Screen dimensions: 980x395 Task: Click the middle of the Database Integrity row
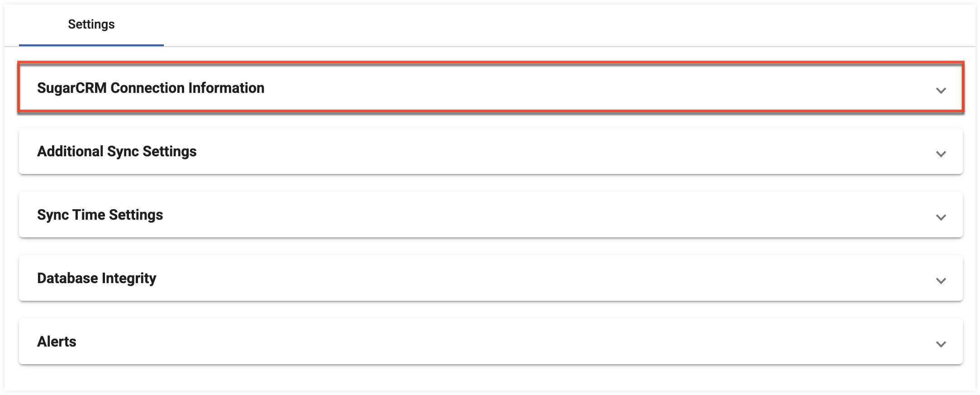point(490,278)
